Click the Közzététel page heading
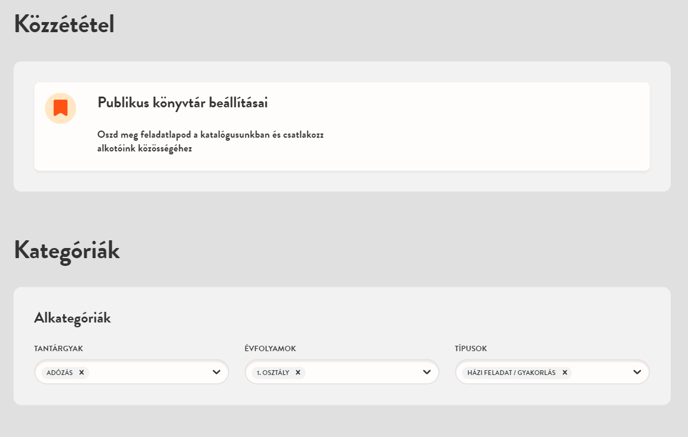 point(64,24)
